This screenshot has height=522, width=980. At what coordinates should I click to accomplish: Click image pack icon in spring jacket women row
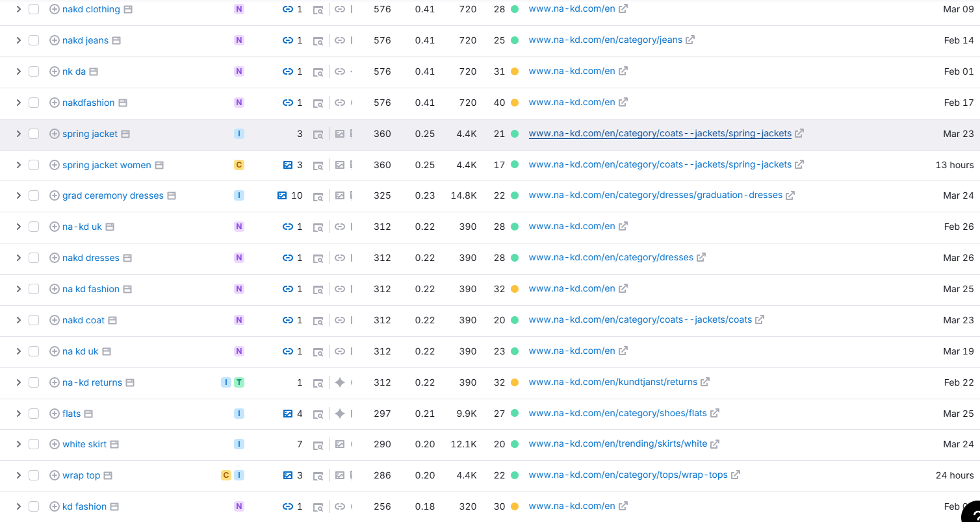288,165
